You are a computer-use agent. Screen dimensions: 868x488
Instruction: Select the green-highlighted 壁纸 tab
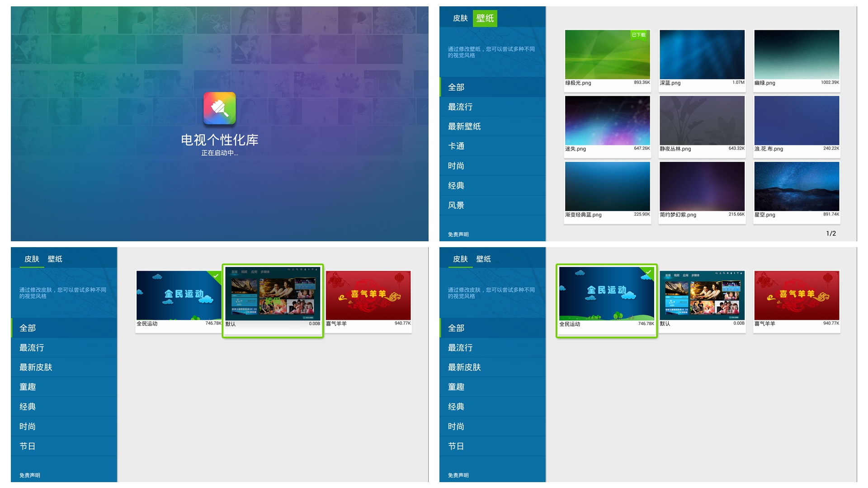485,18
